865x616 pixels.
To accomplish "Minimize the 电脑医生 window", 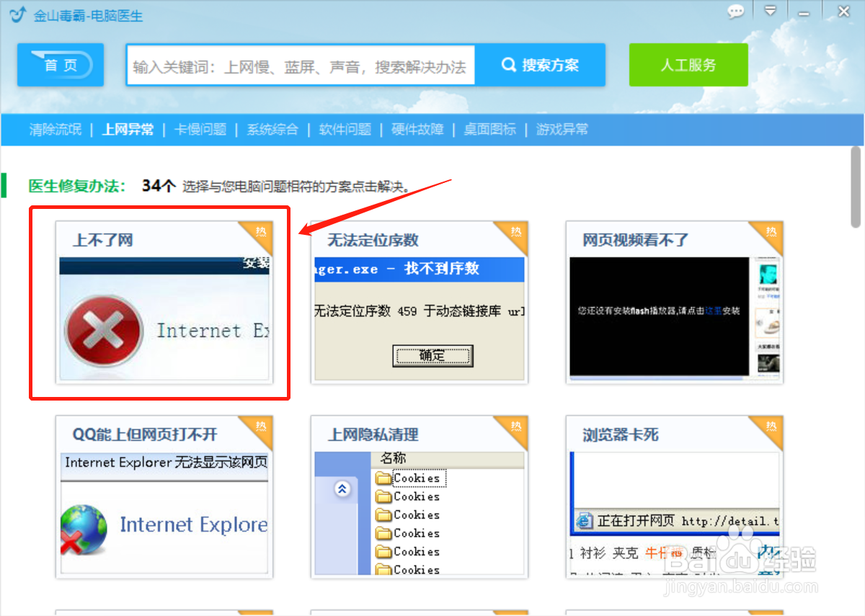I will pos(803,12).
